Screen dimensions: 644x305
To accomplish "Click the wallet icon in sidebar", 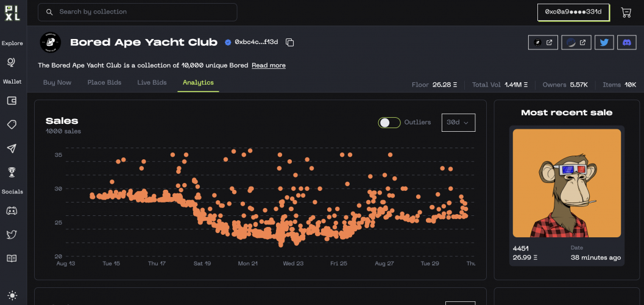I will [x=12, y=101].
